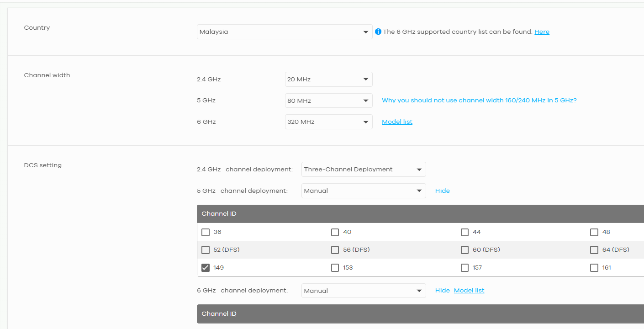Click '5 GHz channel deployment:' label

pos(243,191)
